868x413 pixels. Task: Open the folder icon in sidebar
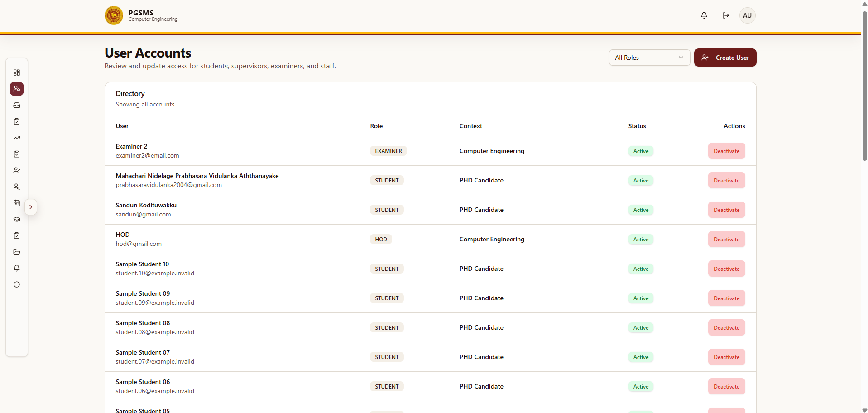17,252
